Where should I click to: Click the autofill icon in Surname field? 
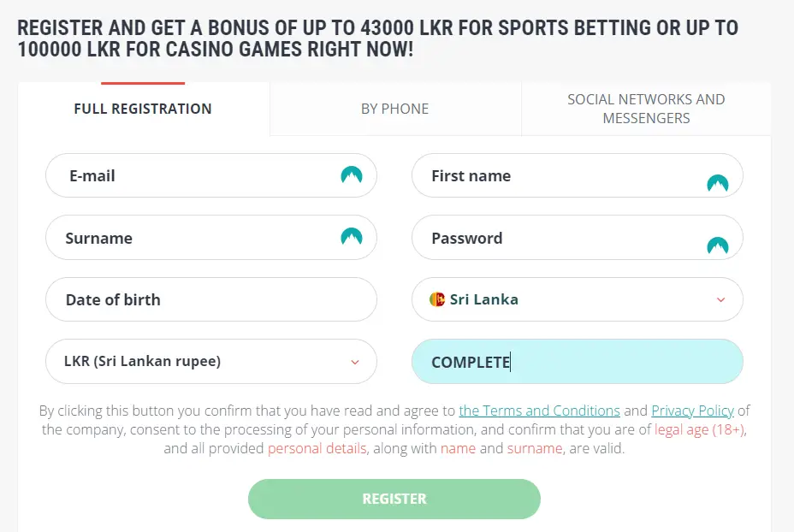(x=352, y=237)
